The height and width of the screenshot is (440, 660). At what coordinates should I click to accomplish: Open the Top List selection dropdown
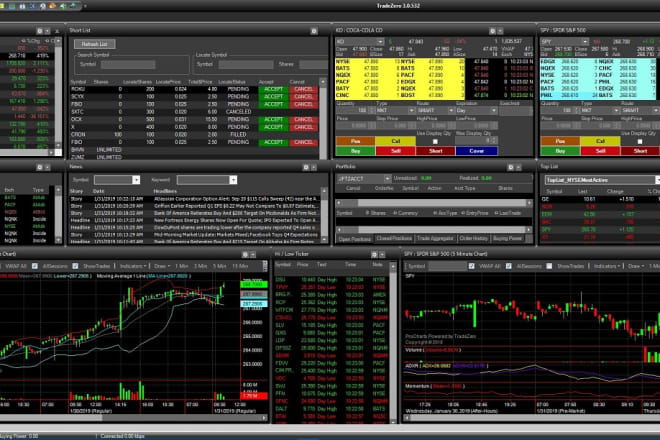(x=657, y=180)
